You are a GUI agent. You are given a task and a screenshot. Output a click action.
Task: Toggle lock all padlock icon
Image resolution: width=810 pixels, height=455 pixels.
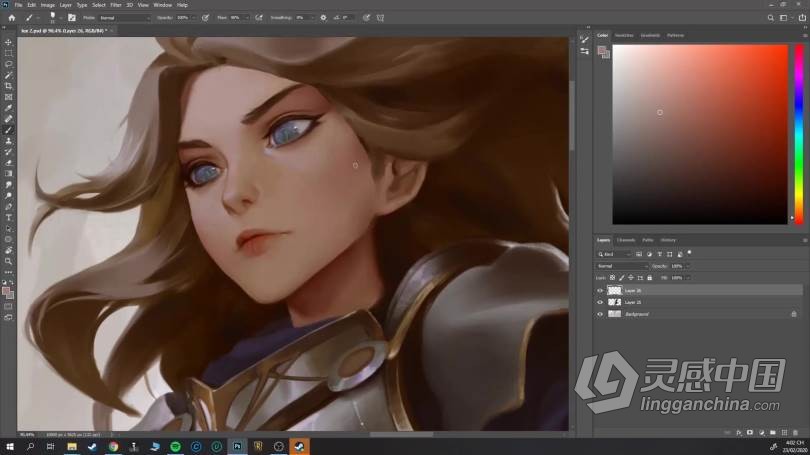click(x=649, y=278)
